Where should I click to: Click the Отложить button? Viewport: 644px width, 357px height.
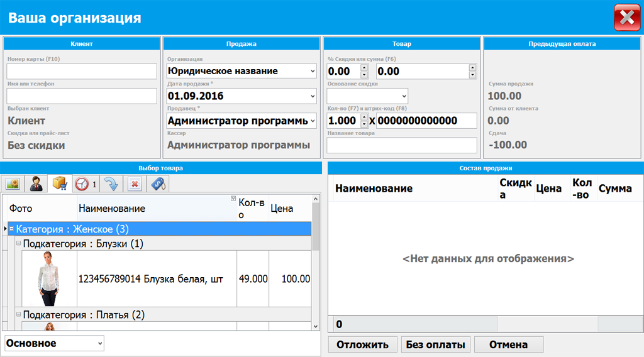pos(363,344)
